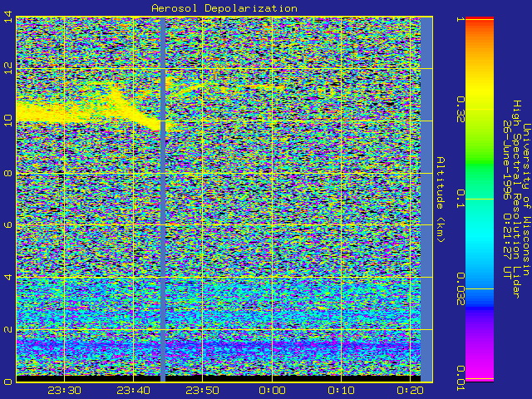Click the 0:10 time axis label

[341, 391]
